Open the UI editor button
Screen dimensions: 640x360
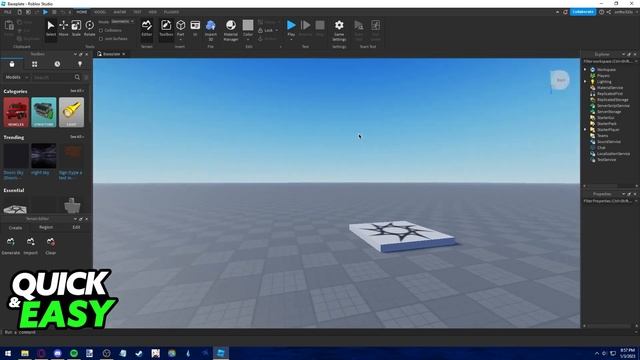tap(195, 29)
